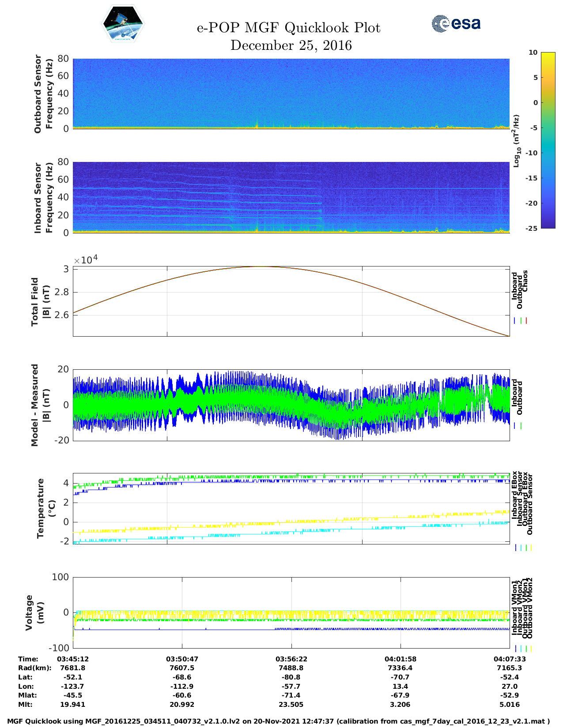563x728 pixels.
Task: Click the 03:56:22 time label
Action: tap(291, 659)
